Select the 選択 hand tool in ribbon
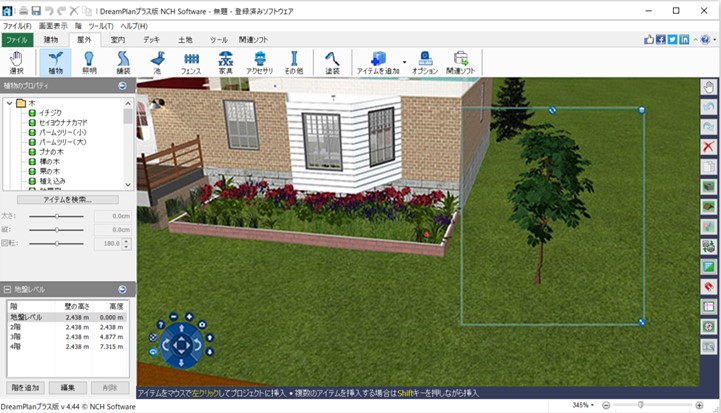Viewport: 721px width, 413px height. (17, 63)
